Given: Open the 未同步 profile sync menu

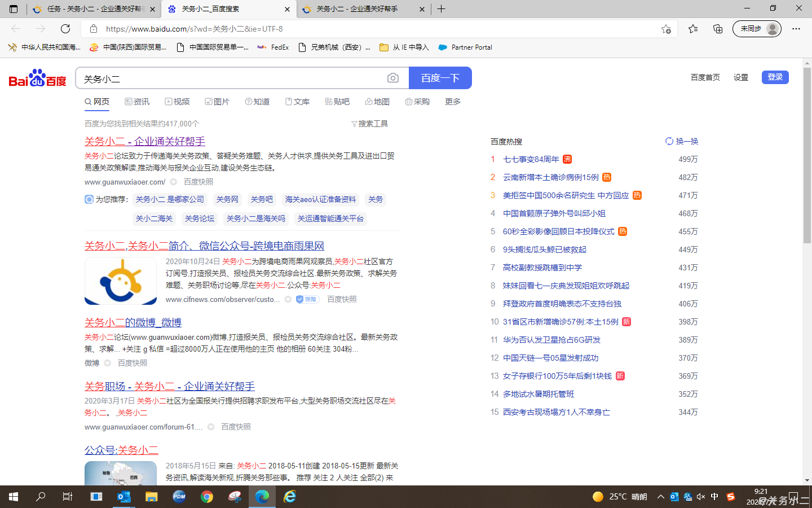Looking at the screenshot, I should point(757,29).
